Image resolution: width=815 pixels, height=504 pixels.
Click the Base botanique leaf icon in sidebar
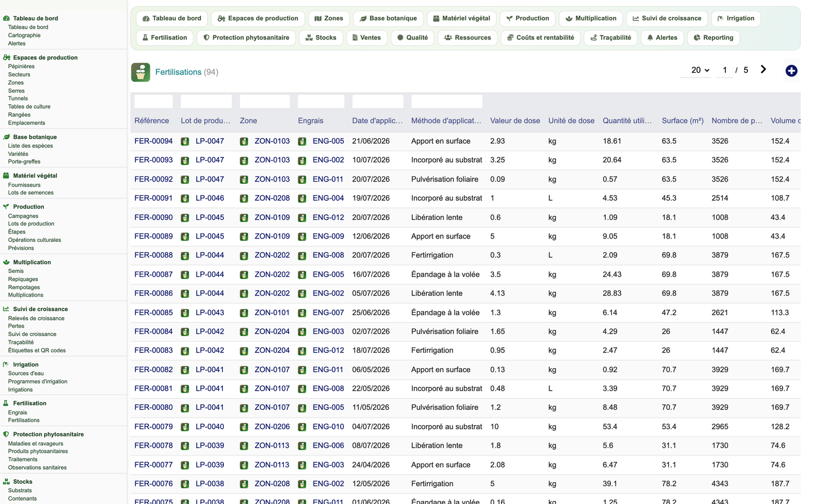point(6,137)
